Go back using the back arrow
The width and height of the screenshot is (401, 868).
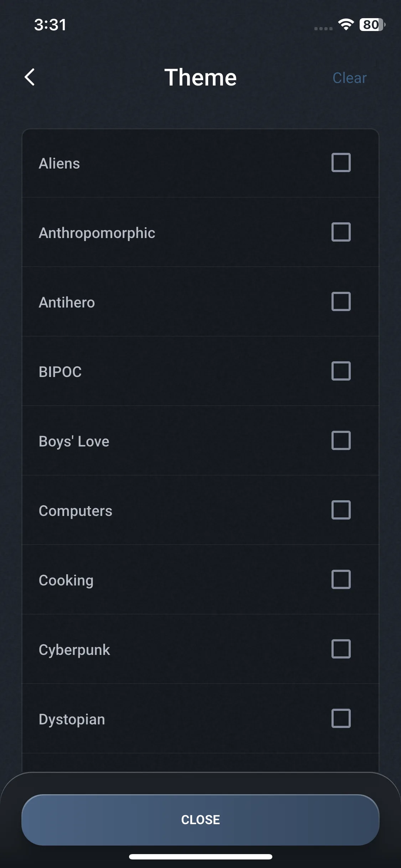click(x=30, y=77)
